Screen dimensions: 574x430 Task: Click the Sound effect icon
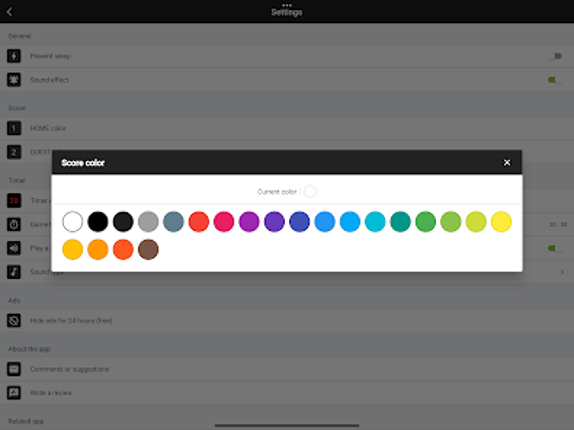(x=14, y=80)
